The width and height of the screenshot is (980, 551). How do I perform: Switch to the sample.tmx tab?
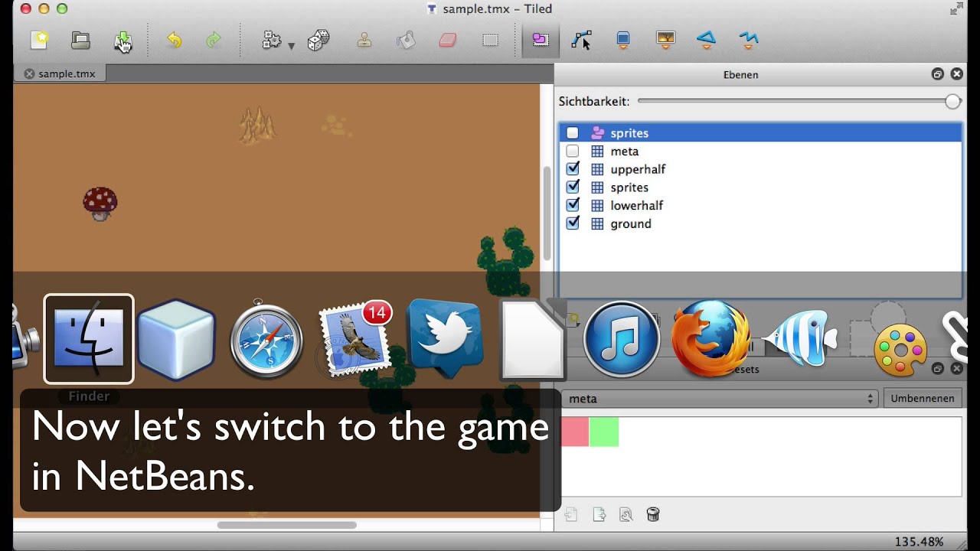(x=67, y=74)
